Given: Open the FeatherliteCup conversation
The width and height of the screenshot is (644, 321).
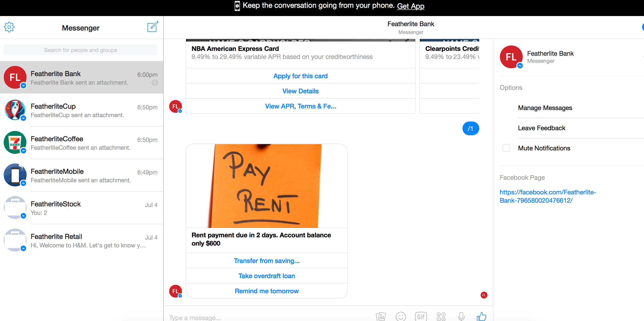Looking at the screenshot, I should pyautogui.click(x=82, y=110).
